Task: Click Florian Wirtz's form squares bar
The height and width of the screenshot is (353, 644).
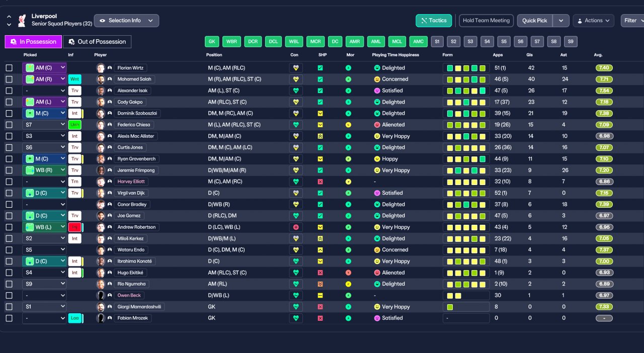Action: pyautogui.click(x=466, y=68)
